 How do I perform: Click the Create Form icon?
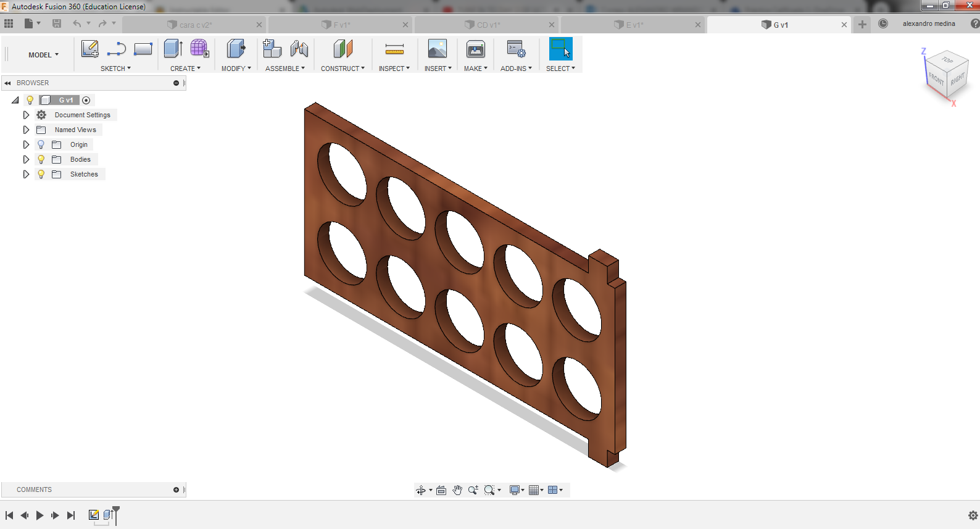[199, 49]
